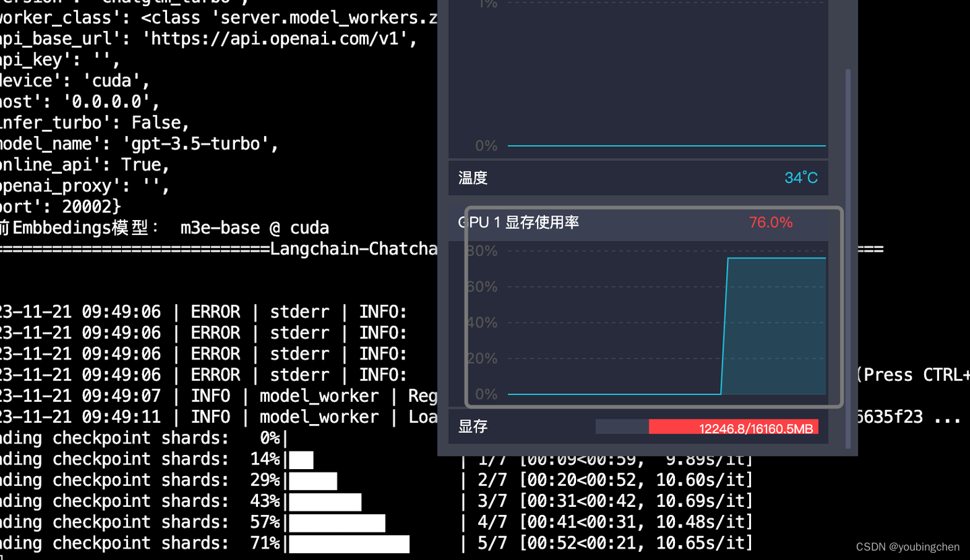
Task: Click the 60% axis label on memory chart
Action: pyautogui.click(x=482, y=287)
